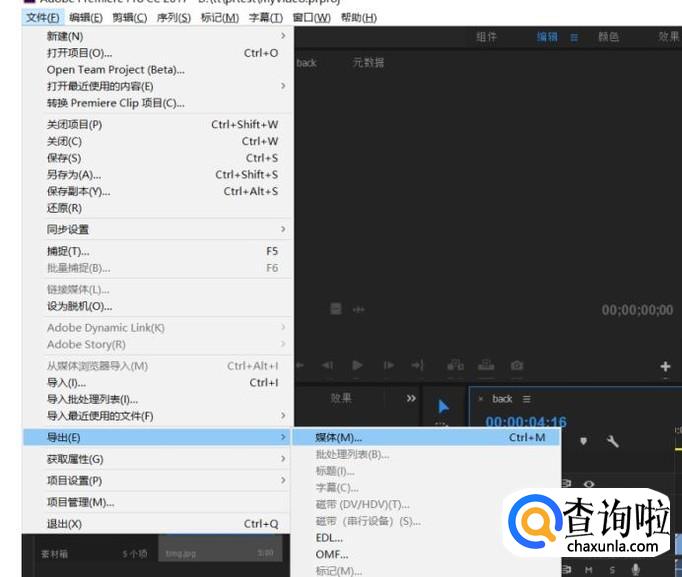Select the blue Selection arrow tool
682x577 pixels.
[x=443, y=407]
